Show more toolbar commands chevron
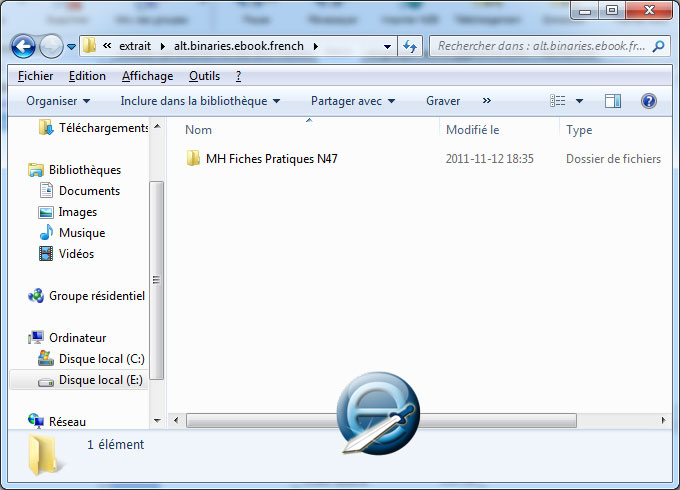The height and width of the screenshot is (490, 680). (487, 101)
